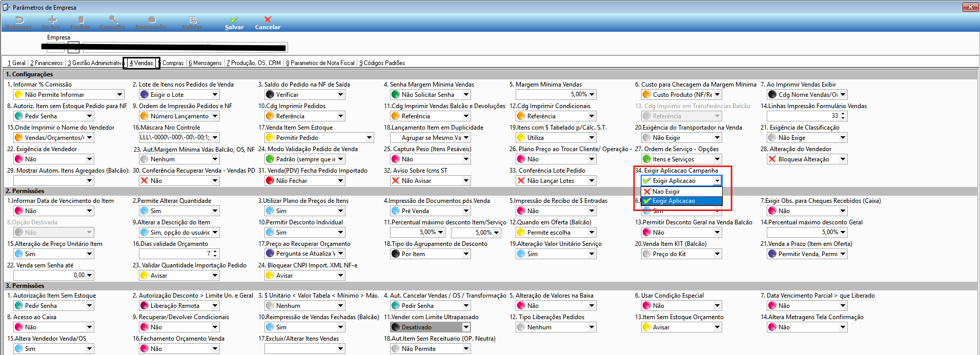Select 'Exigir Aplicacao' option in dropdown list

[x=682, y=201]
